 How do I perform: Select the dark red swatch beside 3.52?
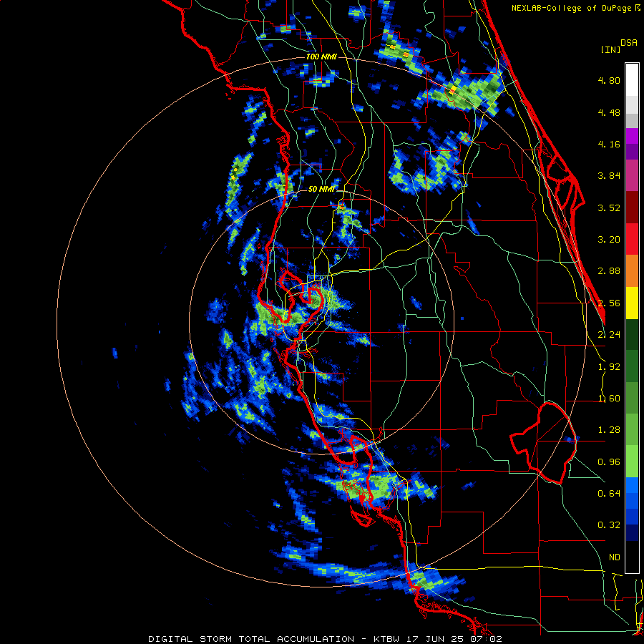(632, 208)
